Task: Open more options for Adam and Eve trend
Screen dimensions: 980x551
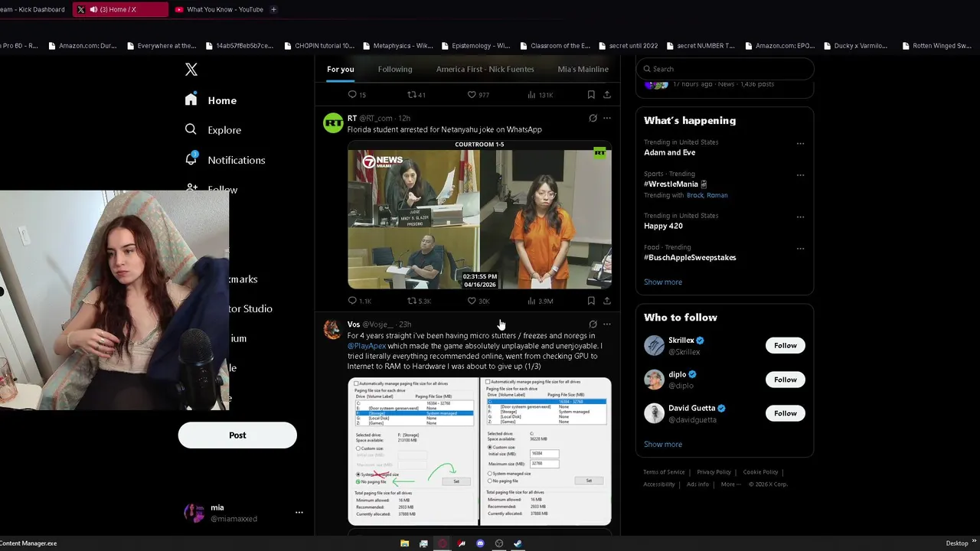Action: coord(800,143)
